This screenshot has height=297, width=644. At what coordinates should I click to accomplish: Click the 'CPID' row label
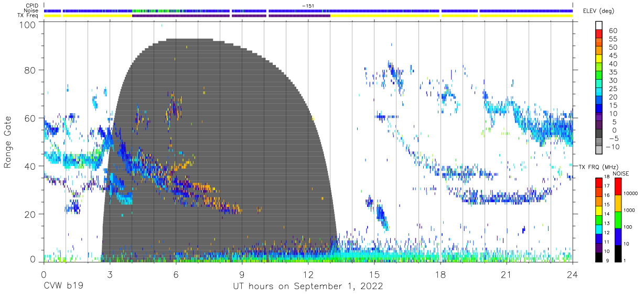tap(32, 6)
